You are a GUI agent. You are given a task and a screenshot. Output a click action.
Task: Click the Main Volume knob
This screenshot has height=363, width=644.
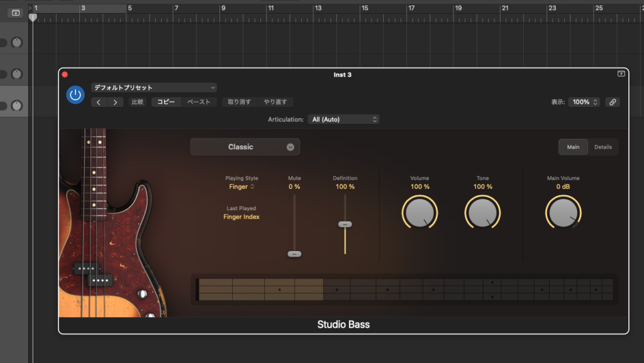[x=563, y=212]
